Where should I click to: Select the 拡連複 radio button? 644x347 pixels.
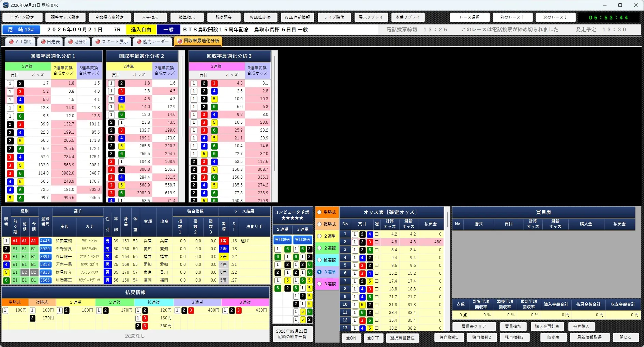(x=319, y=260)
